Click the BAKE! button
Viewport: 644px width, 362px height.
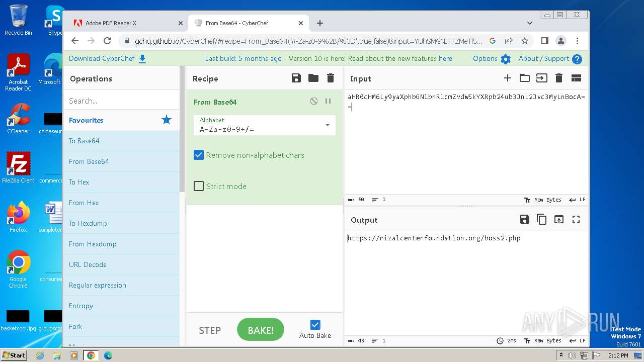(261, 330)
